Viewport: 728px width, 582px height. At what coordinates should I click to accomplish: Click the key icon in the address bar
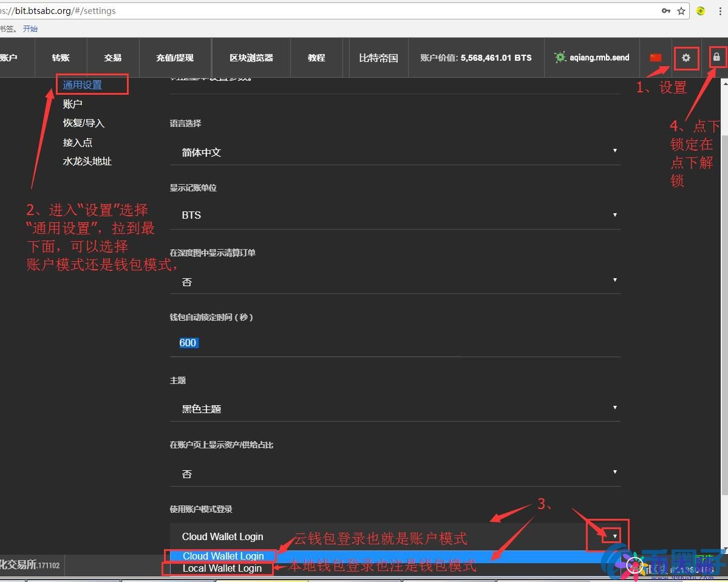(666, 11)
